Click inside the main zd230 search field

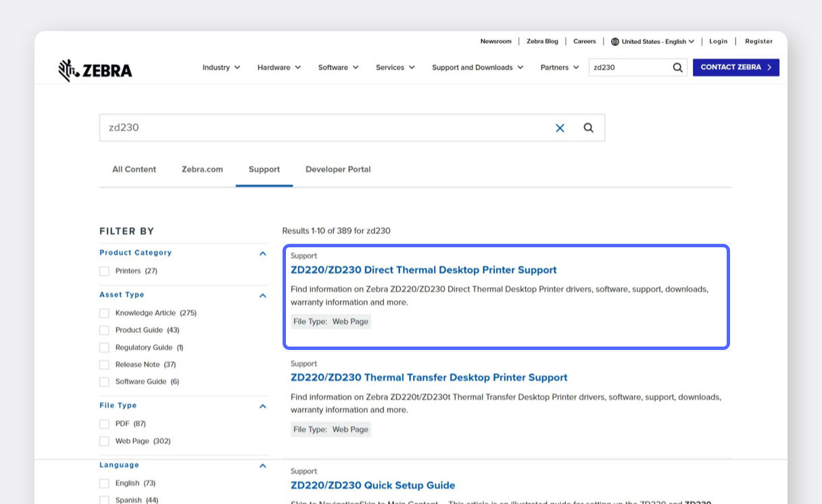click(324, 128)
